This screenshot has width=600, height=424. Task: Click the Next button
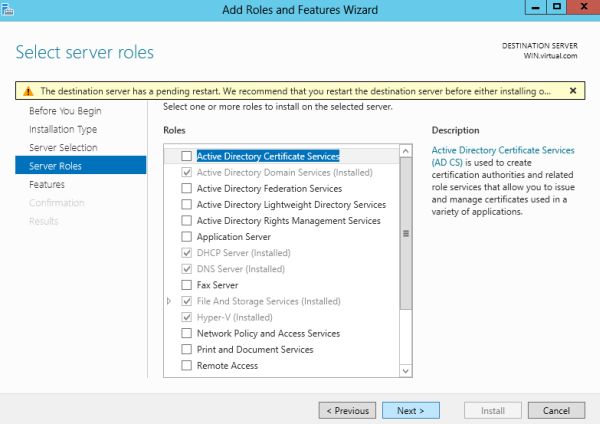coord(410,410)
